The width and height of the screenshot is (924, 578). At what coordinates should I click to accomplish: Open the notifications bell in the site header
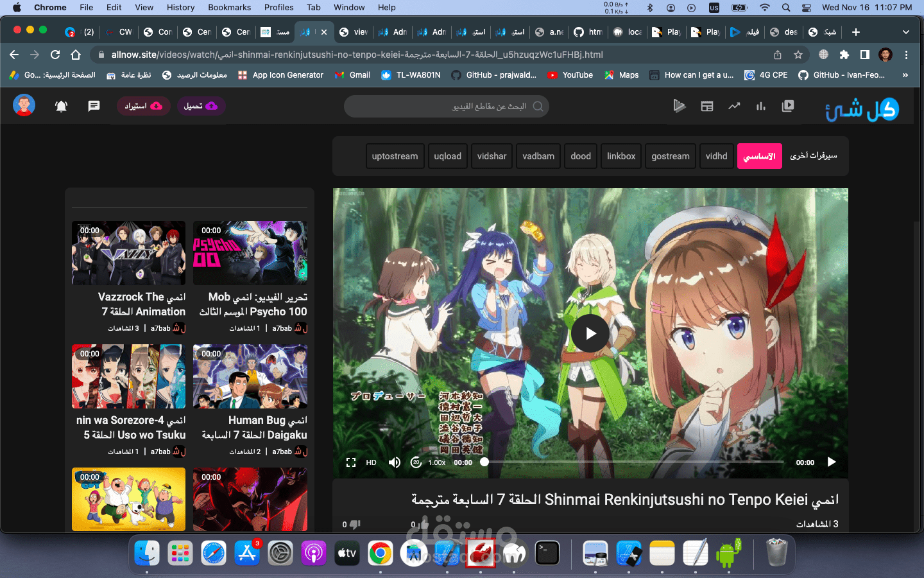tap(62, 106)
